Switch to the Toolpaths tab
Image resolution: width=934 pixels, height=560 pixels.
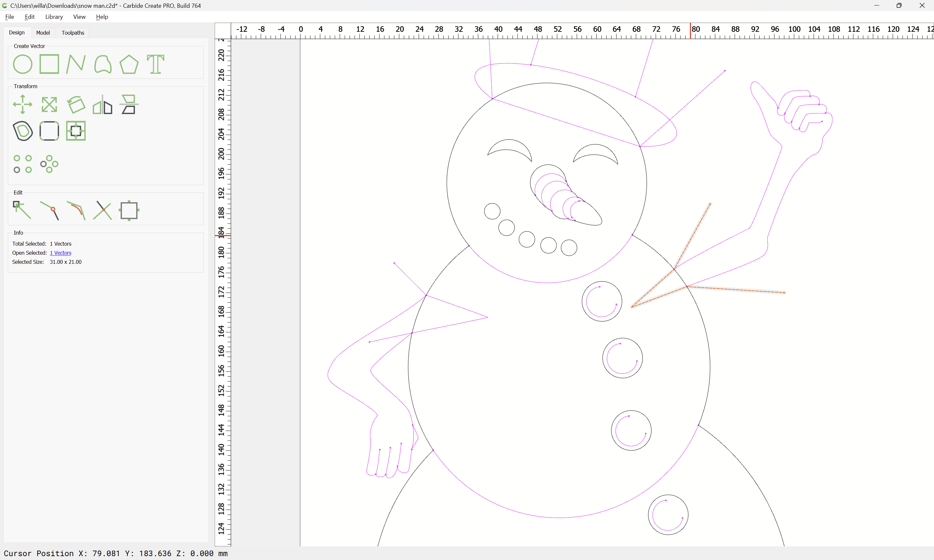pos(73,32)
